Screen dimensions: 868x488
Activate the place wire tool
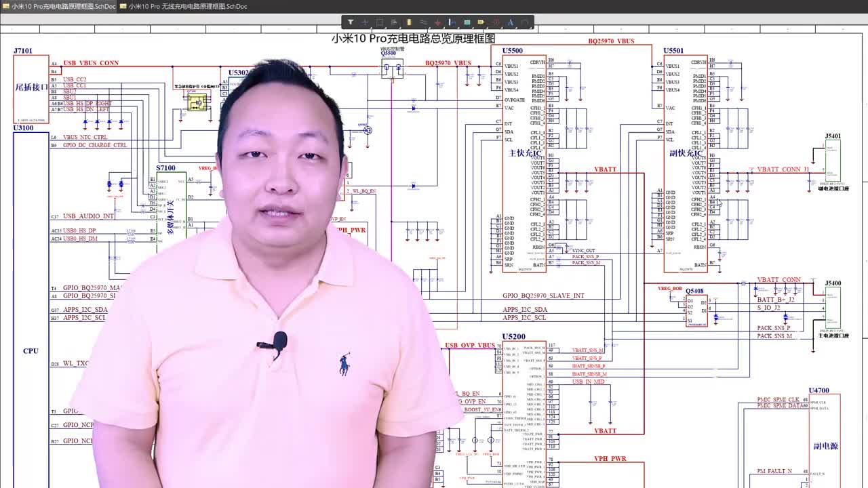423,22
